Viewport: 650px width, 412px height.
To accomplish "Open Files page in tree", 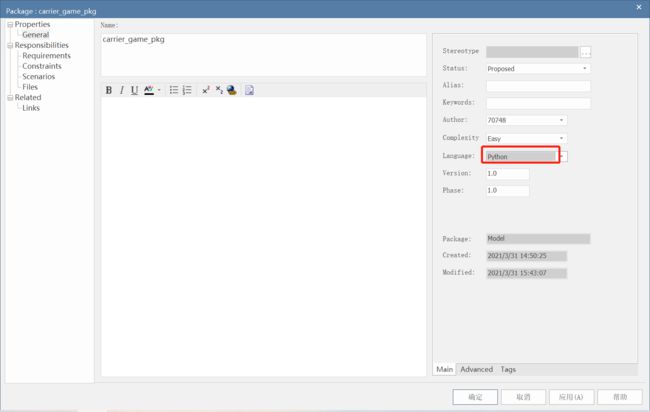I will [x=30, y=87].
